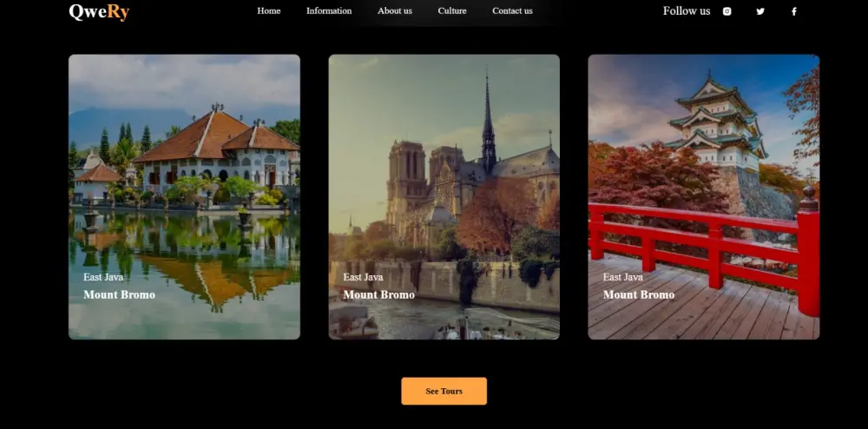Open the Contact us menu item
The image size is (868, 429).
pos(513,11)
